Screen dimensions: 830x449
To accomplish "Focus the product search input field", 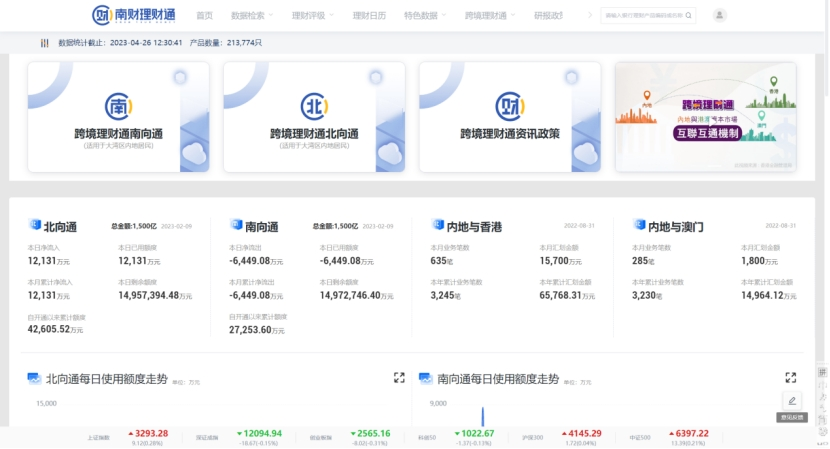I will tap(644, 15).
